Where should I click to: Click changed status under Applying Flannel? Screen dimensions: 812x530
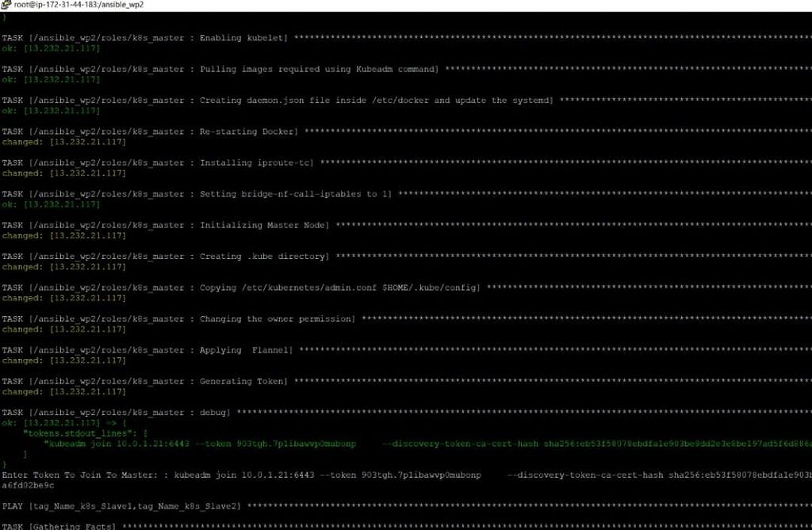[63, 360]
